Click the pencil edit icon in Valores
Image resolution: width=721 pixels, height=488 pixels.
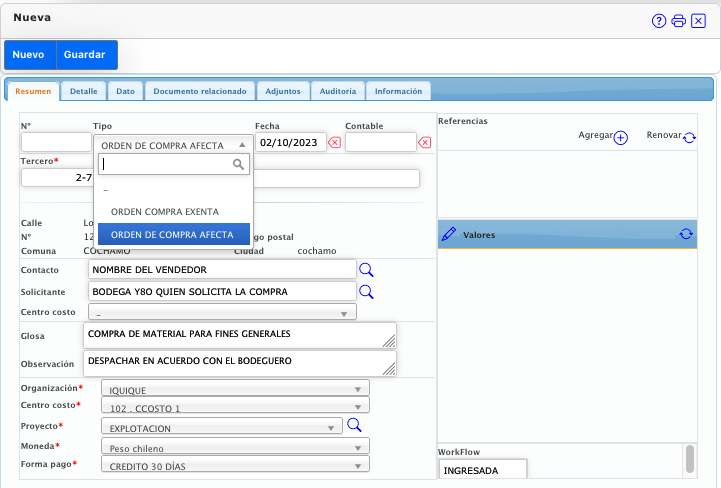coord(449,234)
